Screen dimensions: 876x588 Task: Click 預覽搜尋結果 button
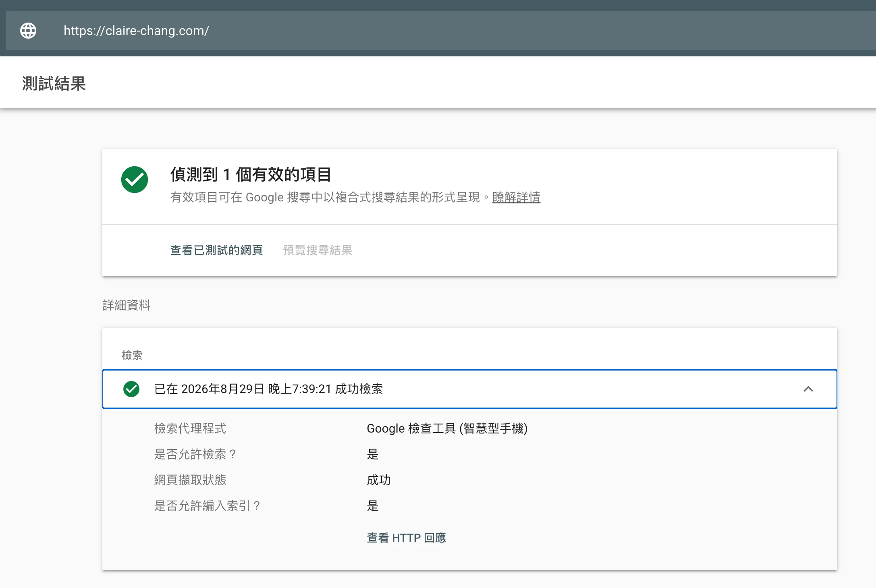click(x=318, y=250)
